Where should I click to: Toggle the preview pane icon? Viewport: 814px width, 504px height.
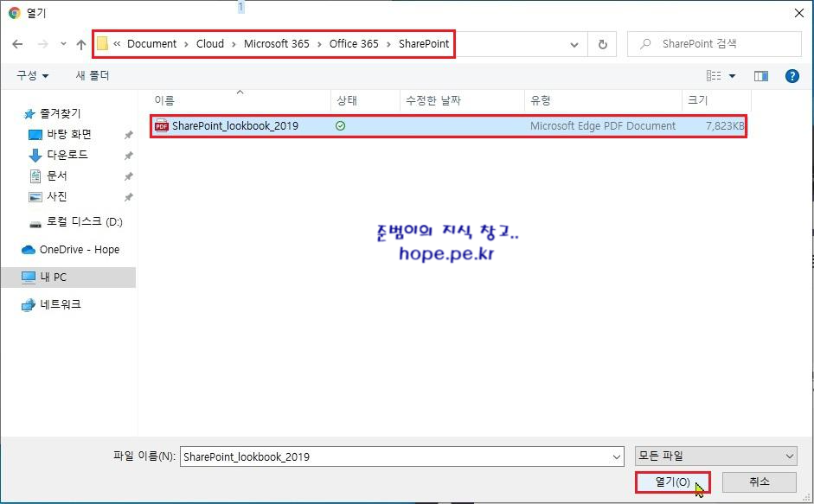(761, 76)
